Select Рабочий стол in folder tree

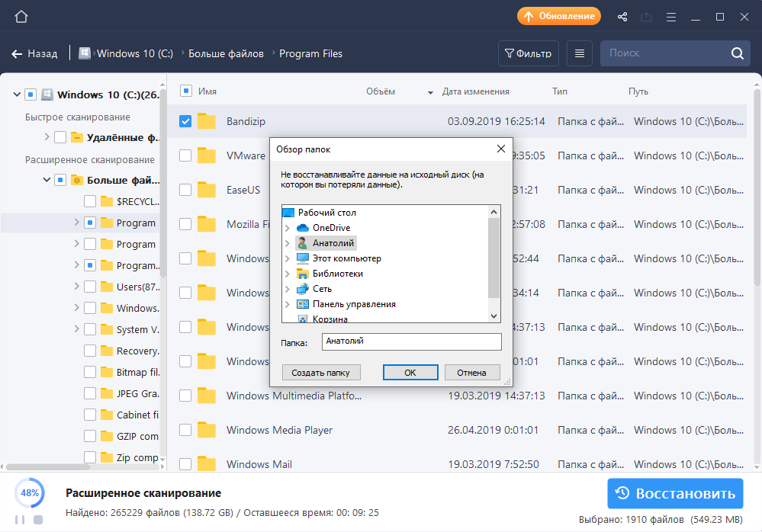(327, 213)
